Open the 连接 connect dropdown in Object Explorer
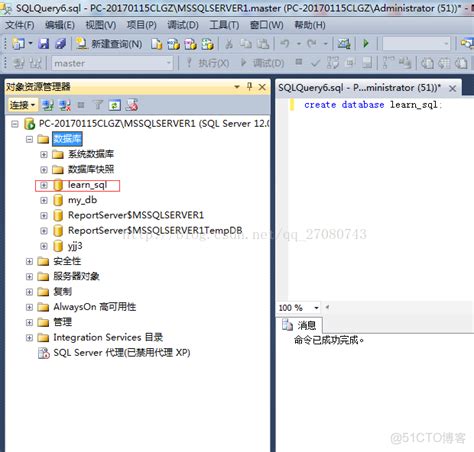The image size is (474, 452). [22, 105]
